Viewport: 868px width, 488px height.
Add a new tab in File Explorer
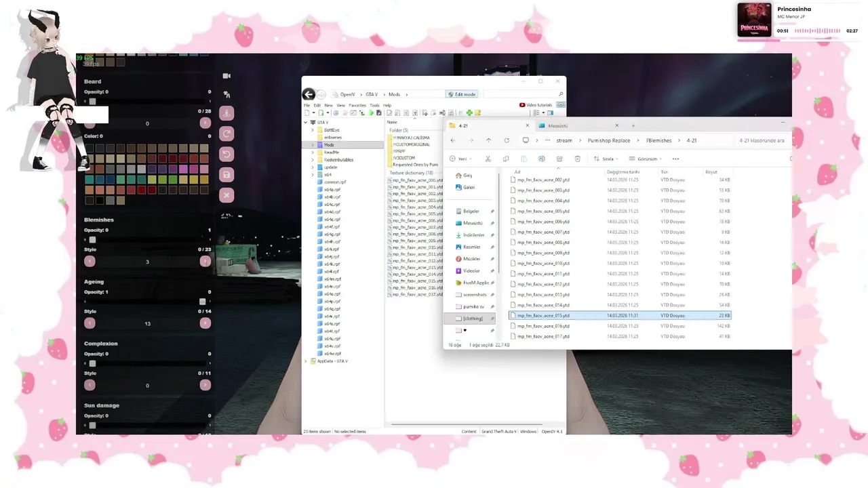(633, 125)
